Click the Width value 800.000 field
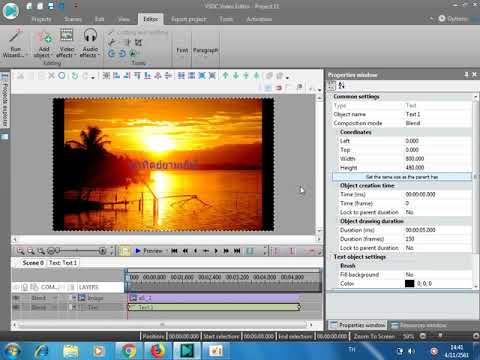480x360 pixels. [x=437, y=159]
